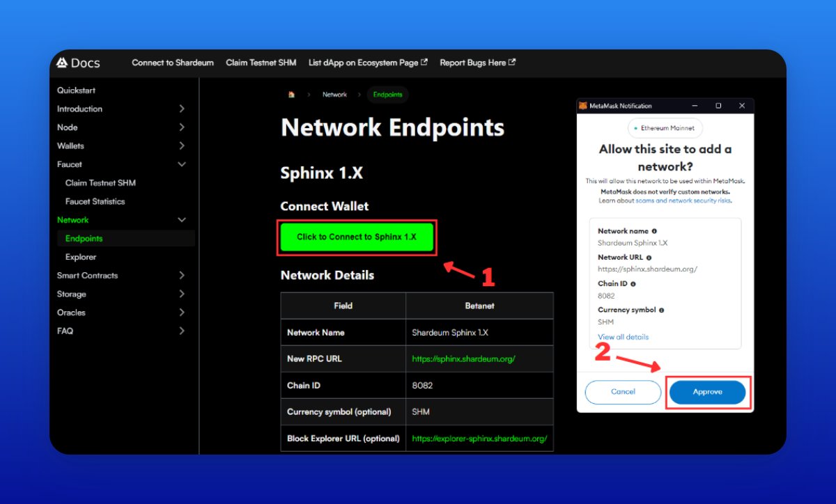Click the 8082 Chain ID table cell
The height and width of the screenshot is (504, 836).
[479, 386]
